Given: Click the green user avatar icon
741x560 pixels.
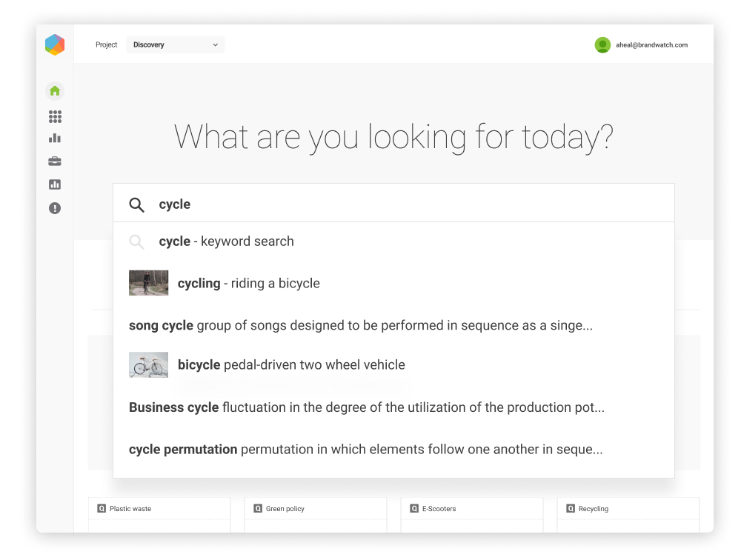Looking at the screenshot, I should click(602, 45).
